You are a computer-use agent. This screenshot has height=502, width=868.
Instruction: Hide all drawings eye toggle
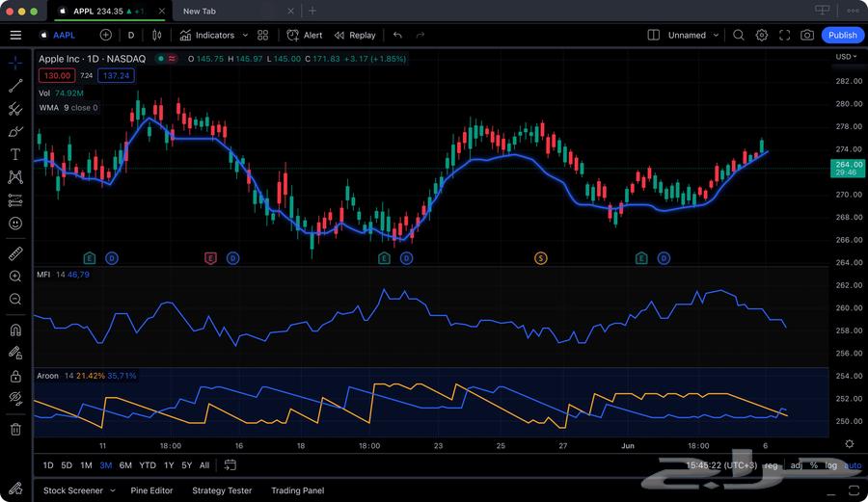(x=15, y=399)
